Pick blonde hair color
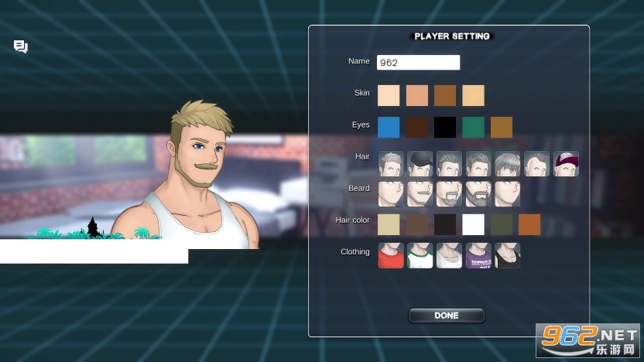Viewport: 644px width, 362px height. coord(389,224)
